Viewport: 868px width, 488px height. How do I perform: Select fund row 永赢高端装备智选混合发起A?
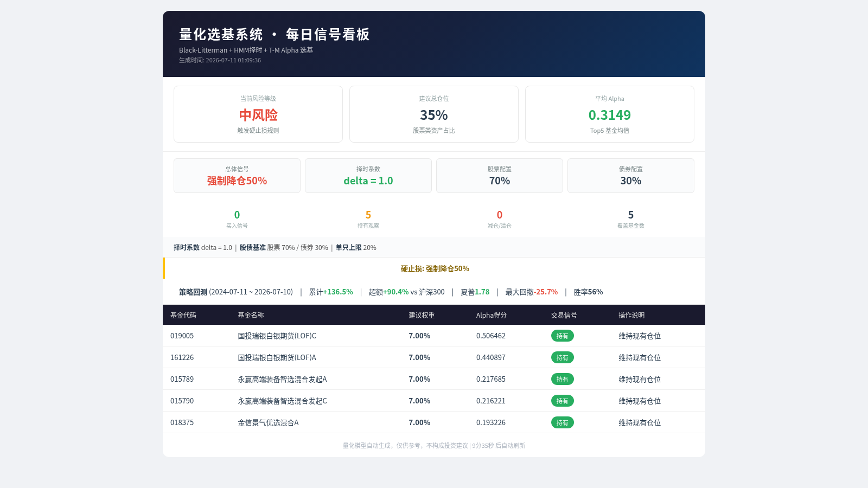tap(434, 379)
